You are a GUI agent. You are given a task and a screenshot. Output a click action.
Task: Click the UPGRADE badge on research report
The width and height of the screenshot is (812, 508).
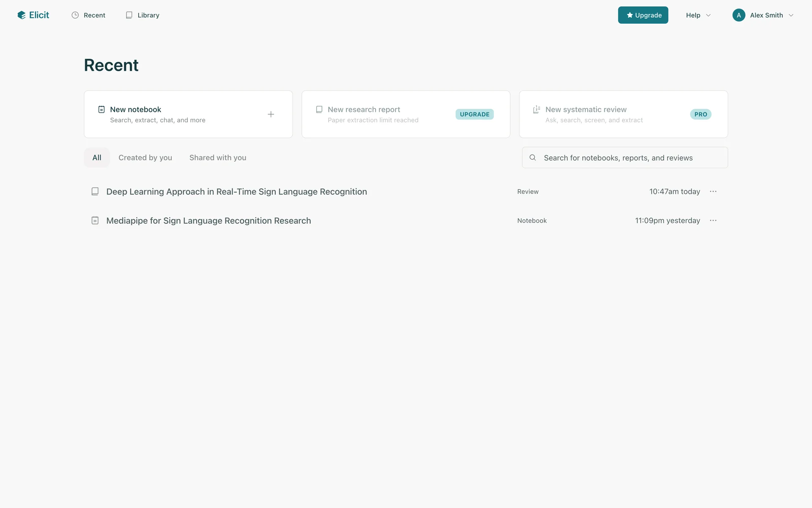point(475,114)
